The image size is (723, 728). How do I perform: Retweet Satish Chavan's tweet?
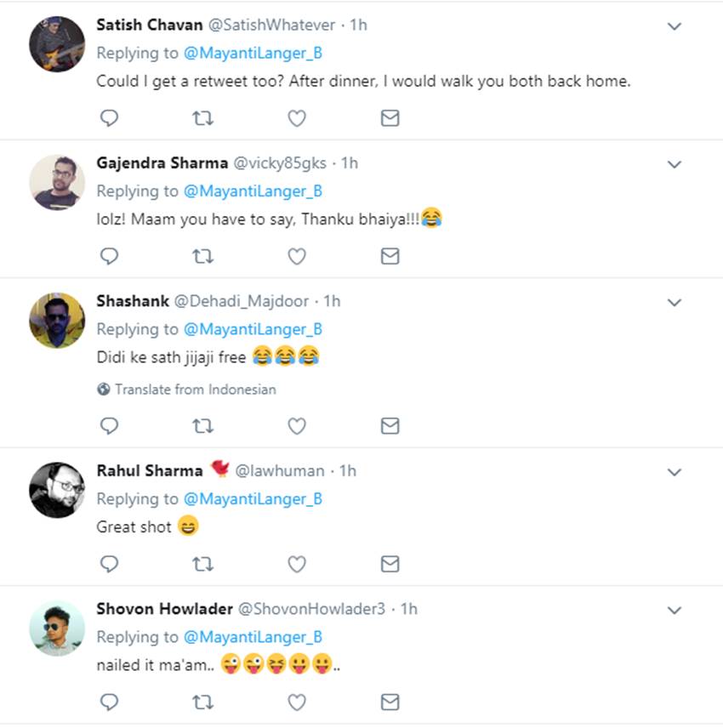[202, 118]
